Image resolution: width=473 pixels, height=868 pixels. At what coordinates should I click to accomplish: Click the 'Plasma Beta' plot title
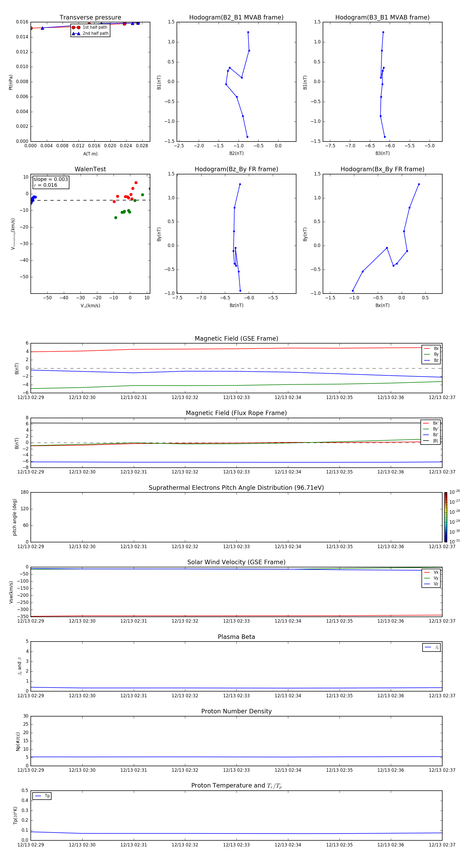(236, 637)
